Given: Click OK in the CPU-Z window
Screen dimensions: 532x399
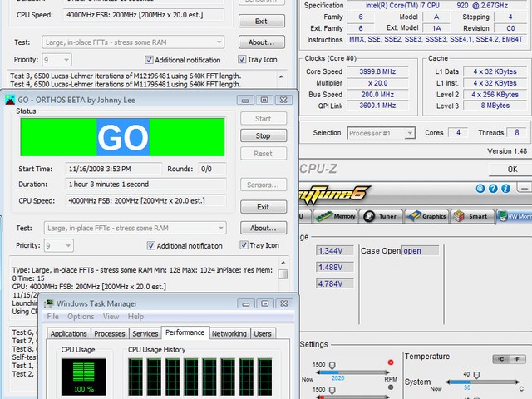Looking at the screenshot, I should point(512,170).
